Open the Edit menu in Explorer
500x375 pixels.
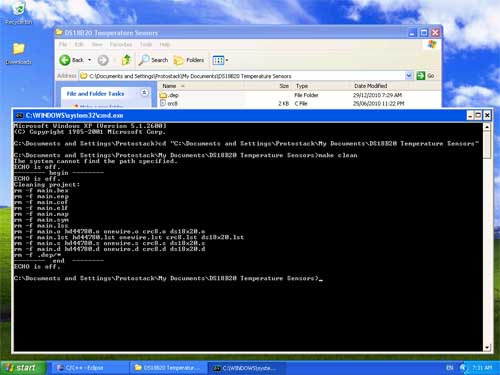tap(79, 44)
